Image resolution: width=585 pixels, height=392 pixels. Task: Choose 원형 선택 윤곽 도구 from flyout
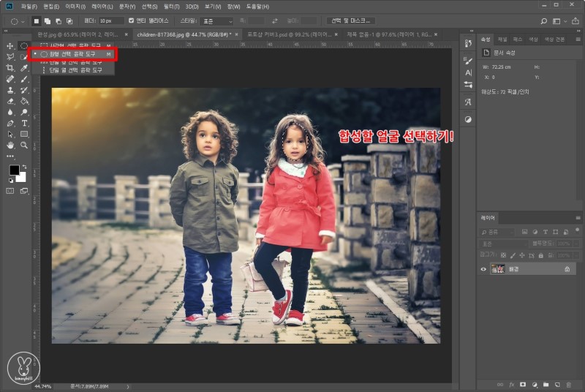tap(72, 54)
